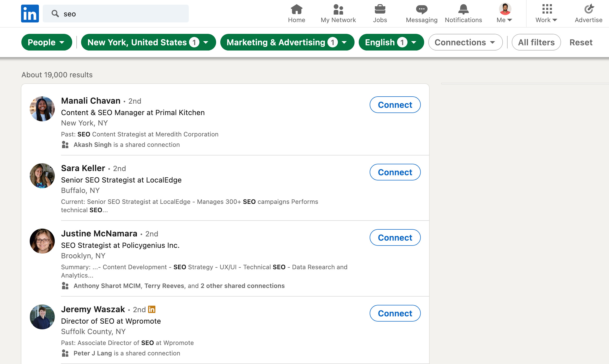The image size is (609, 364).
Task: Reset all search filters
Action: click(581, 42)
